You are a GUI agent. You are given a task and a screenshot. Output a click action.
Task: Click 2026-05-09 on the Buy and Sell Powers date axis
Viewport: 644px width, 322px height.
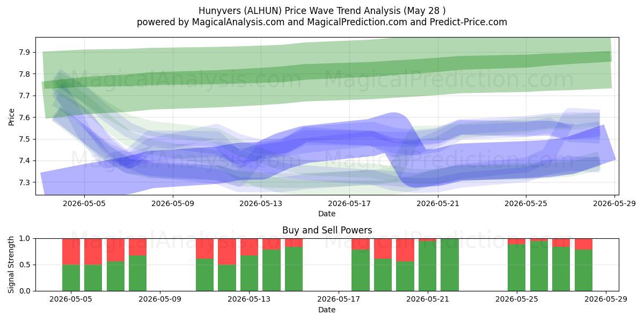[x=160, y=299]
